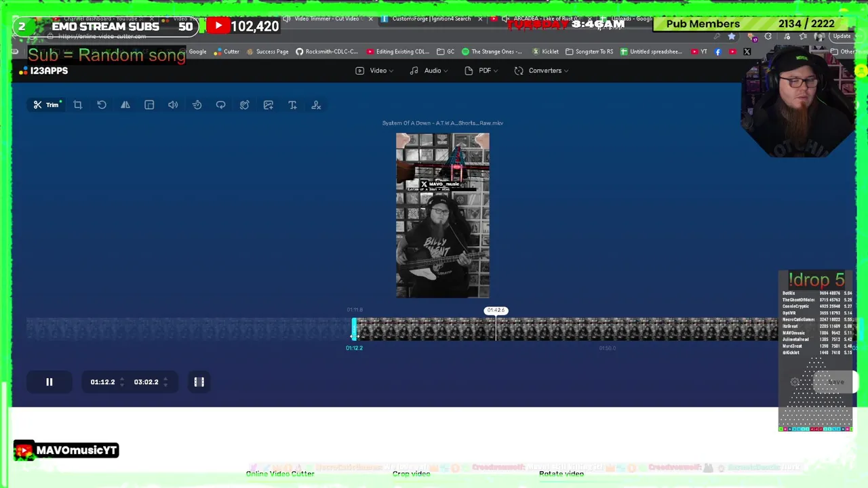
Task: Click the Save button
Action: pos(835,382)
